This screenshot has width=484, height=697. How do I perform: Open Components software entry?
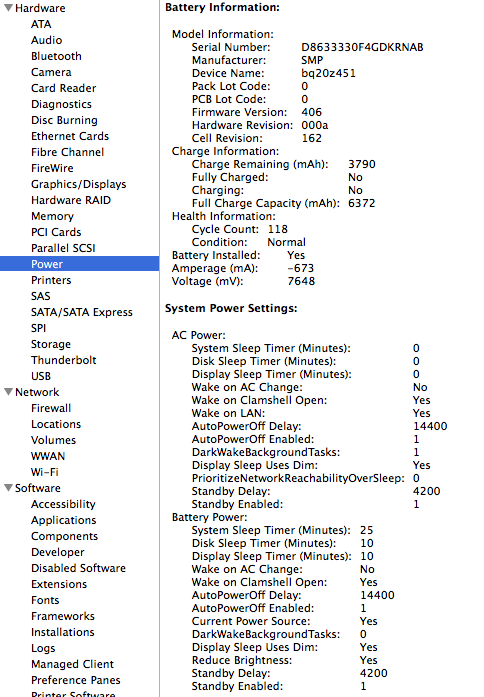tap(64, 536)
